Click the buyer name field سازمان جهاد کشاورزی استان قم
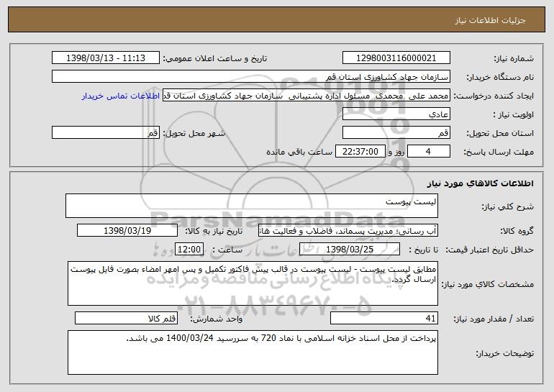Viewport: 554px width, 392px height. [251, 77]
